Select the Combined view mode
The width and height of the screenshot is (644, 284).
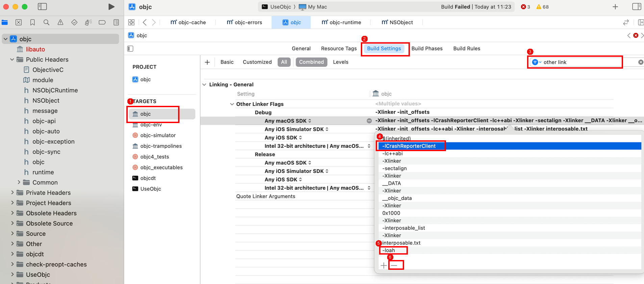(x=312, y=62)
